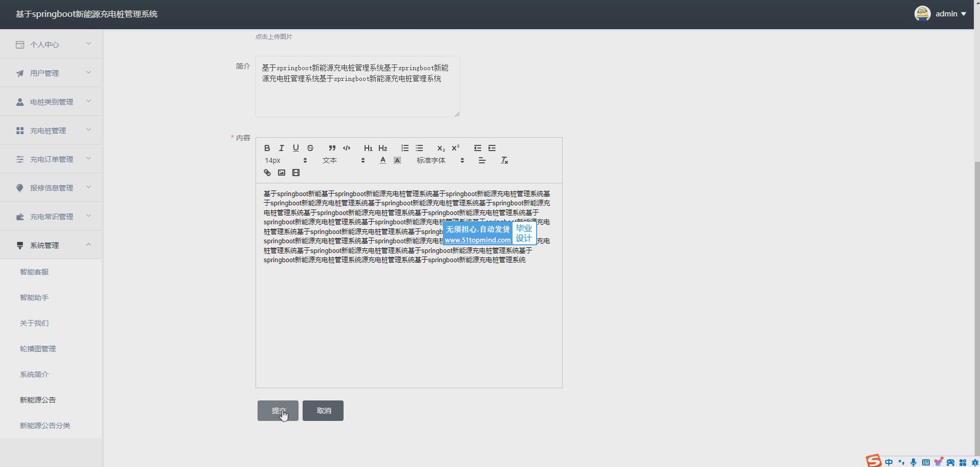Open 轮播图管理 submenu item
The image size is (980, 467).
(51, 349)
